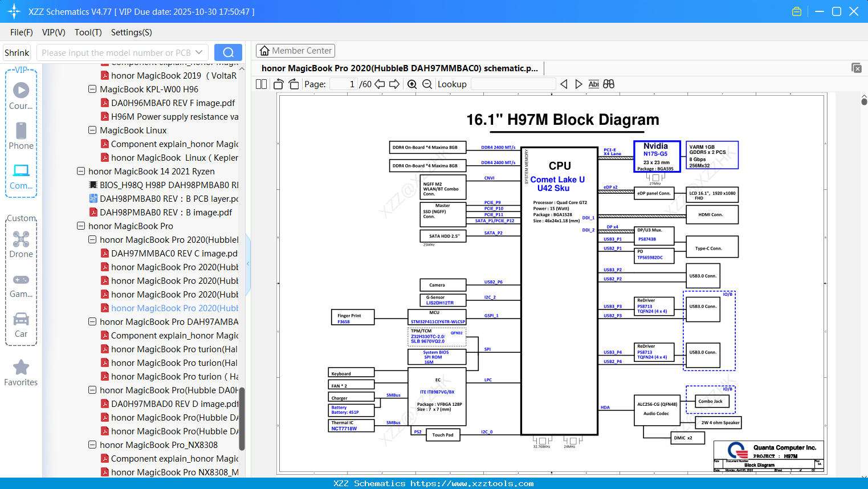Select the blue highlighted honor MagicBook Pro 2020 file
This screenshot has width=868, height=489.
pos(174,308)
